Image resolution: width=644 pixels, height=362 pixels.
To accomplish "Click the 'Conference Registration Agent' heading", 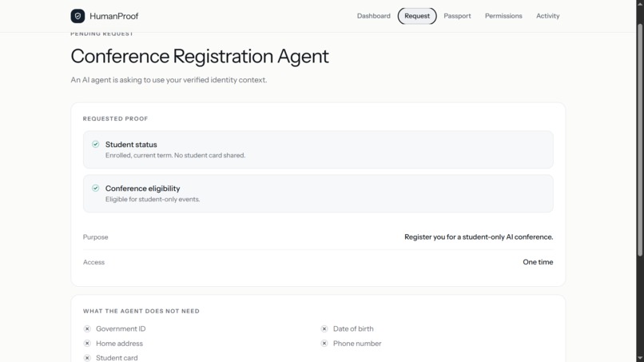I will click(200, 56).
